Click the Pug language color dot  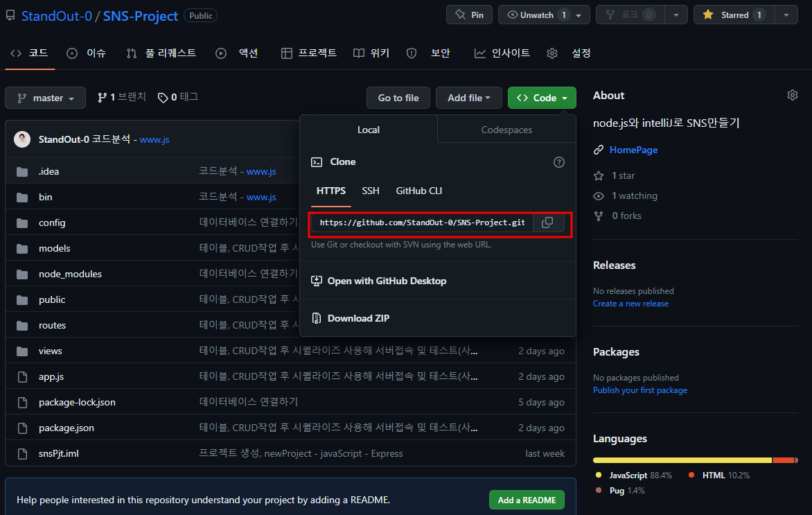[599, 490]
